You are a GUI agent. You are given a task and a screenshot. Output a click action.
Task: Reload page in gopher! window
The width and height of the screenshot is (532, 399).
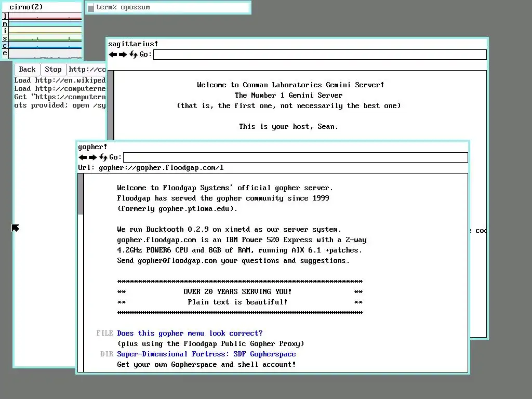coord(103,157)
